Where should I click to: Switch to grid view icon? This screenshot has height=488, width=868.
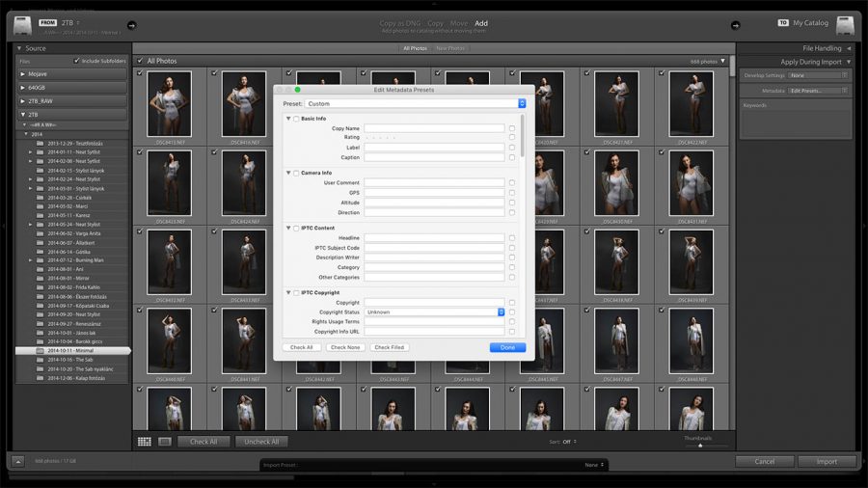(x=145, y=442)
